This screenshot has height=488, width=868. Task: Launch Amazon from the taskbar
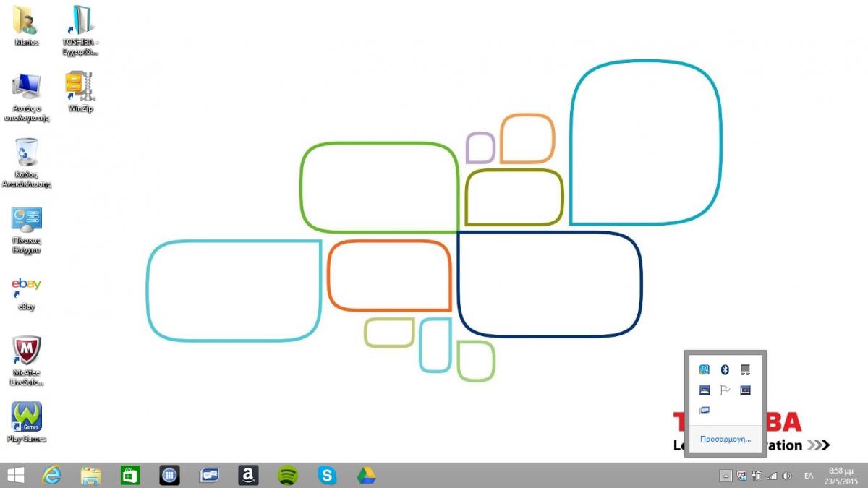[248, 475]
